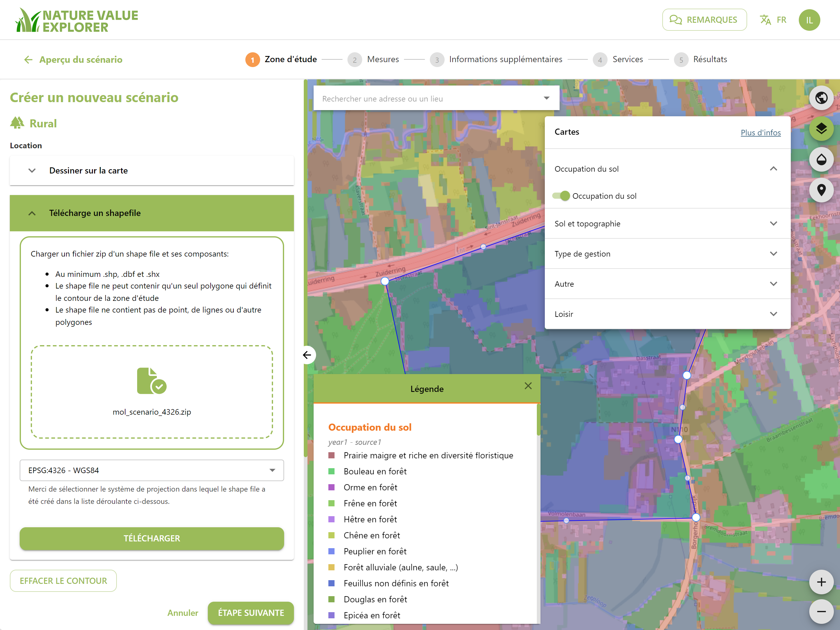The width and height of the screenshot is (840, 630).
Task: Expand the Autre maps section
Action: (667, 284)
